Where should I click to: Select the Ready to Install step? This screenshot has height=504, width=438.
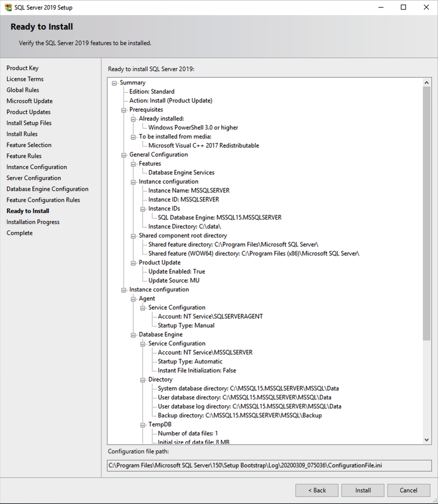[x=28, y=211]
